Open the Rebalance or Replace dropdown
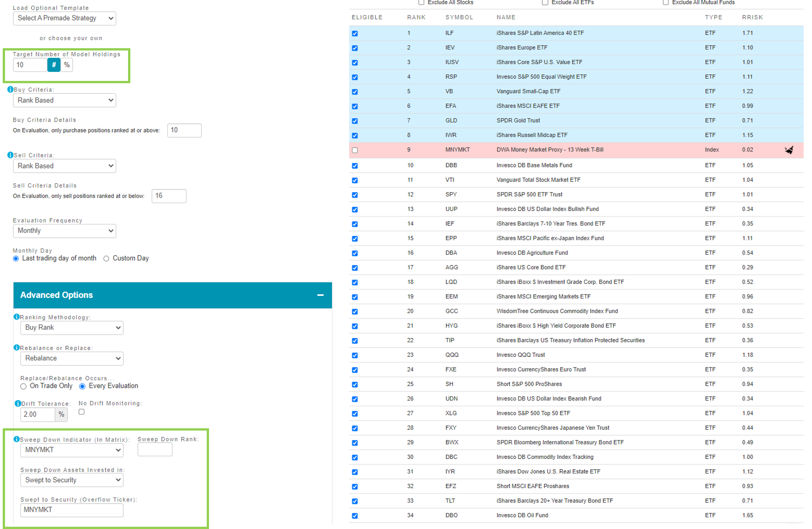This screenshot has height=529, width=812. pos(72,359)
